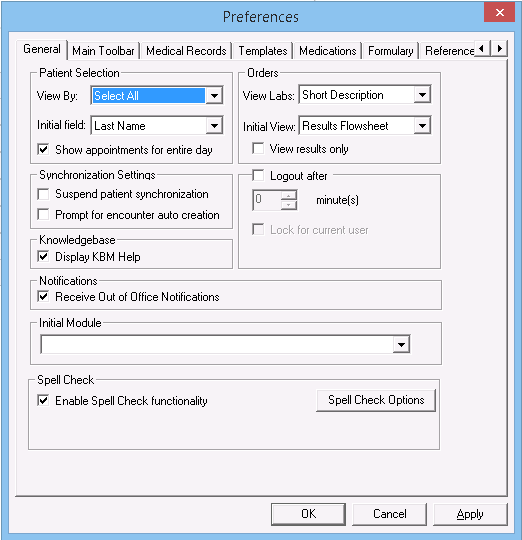
Task: Click the Cancel button
Action: click(x=389, y=514)
